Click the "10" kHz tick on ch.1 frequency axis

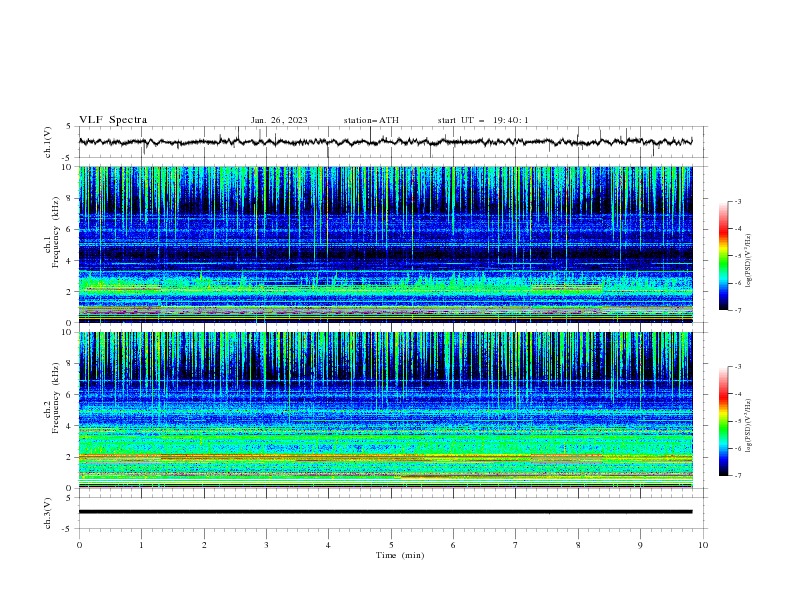67,167
